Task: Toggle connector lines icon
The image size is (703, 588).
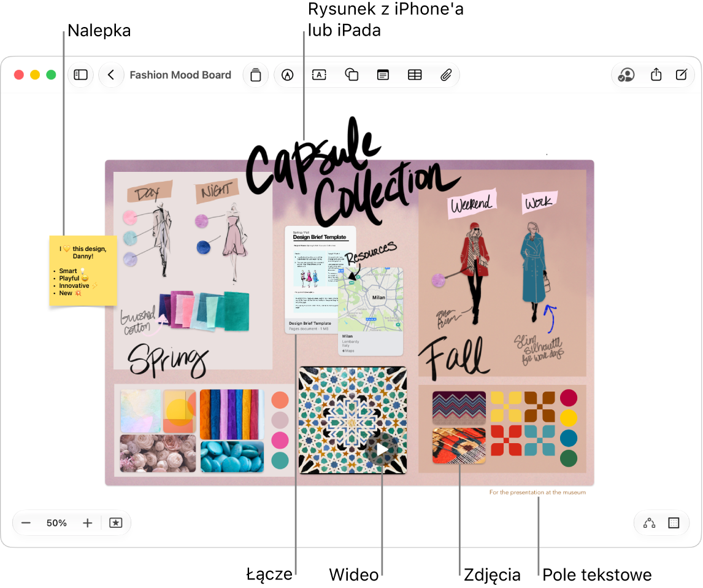Action: pos(649,523)
